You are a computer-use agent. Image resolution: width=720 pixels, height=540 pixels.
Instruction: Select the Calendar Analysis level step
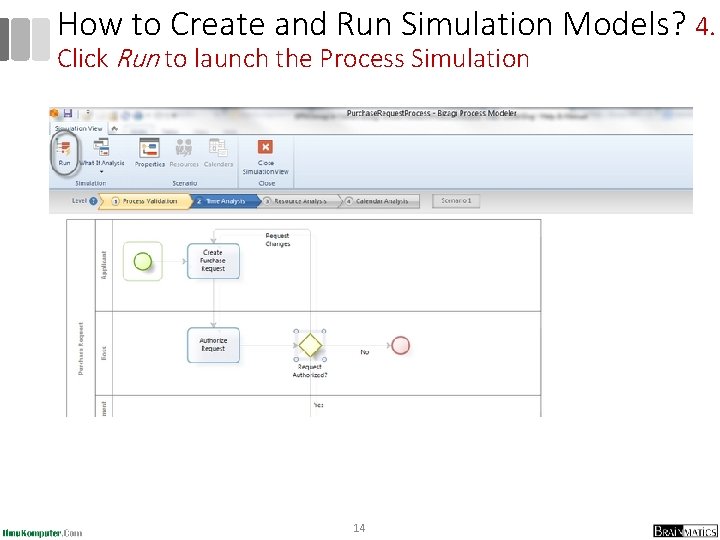tap(381, 201)
